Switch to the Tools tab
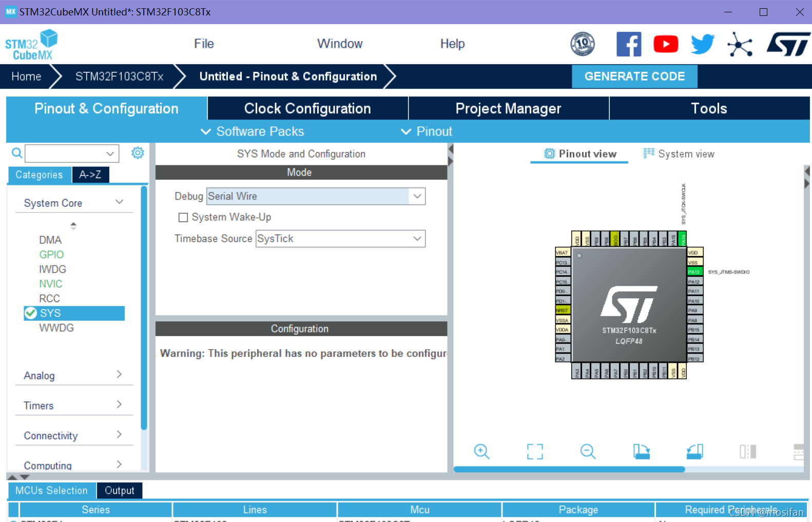 pyautogui.click(x=709, y=108)
